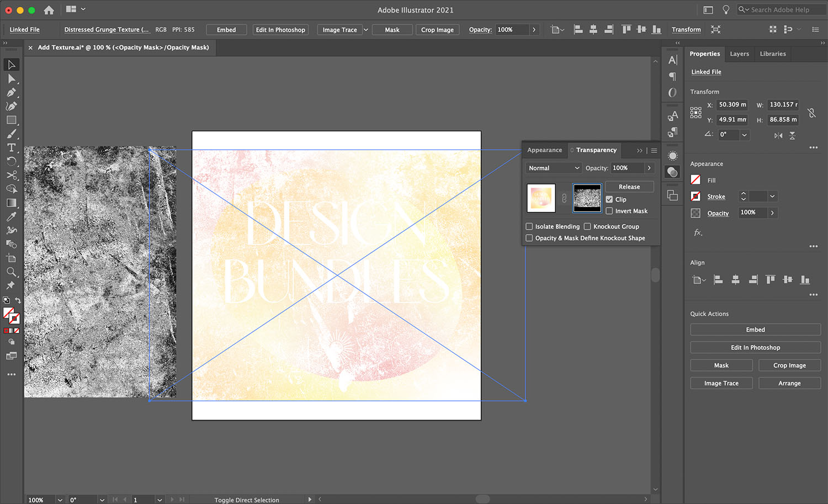This screenshot has width=828, height=504.
Task: Select the Gradient tool
Action: 11,203
